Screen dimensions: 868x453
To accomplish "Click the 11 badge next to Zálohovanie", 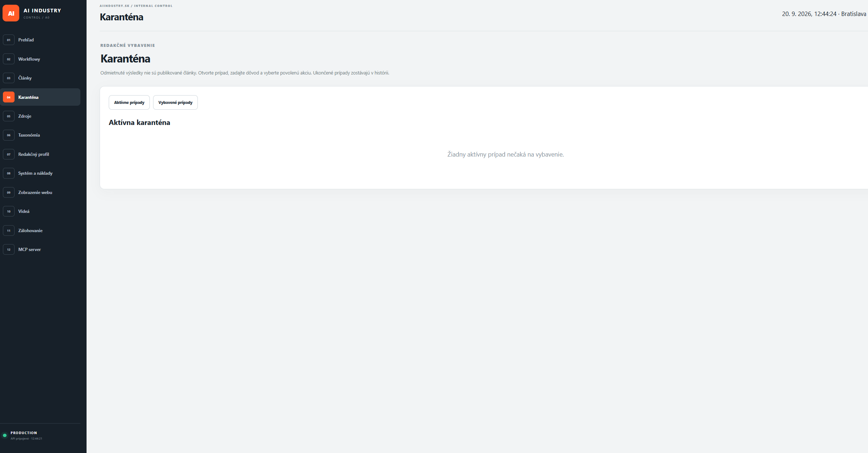I will pos(9,231).
